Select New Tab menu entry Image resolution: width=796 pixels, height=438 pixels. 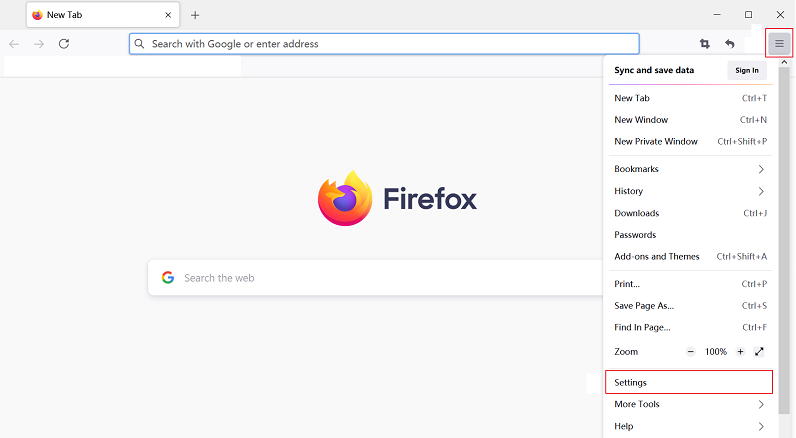pyautogui.click(x=690, y=98)
